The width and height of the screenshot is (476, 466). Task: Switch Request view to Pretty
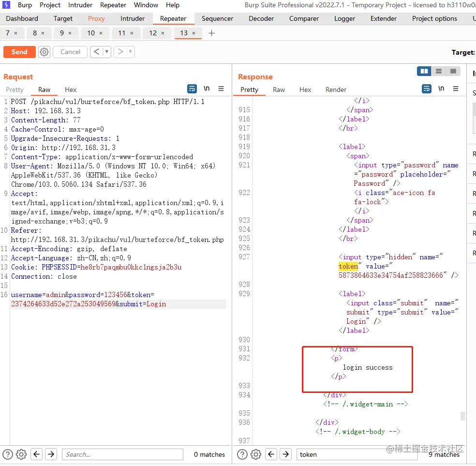pos(15,90)
